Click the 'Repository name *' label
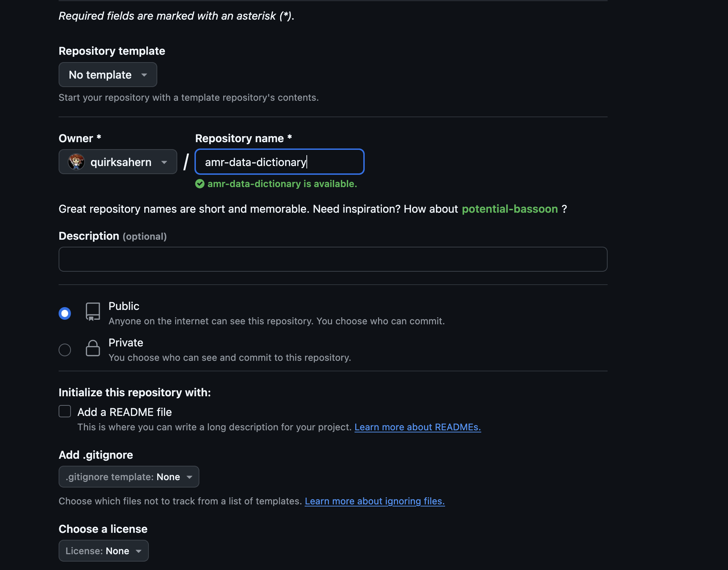The height and width of the screenshot is (570, 728). point(244,138)
